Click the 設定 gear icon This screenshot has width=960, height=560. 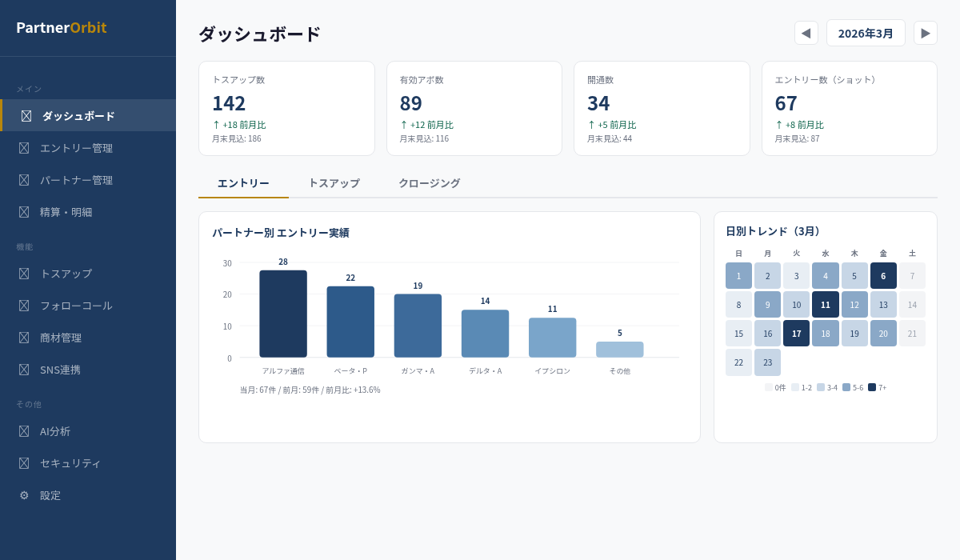tap(24, 495)
